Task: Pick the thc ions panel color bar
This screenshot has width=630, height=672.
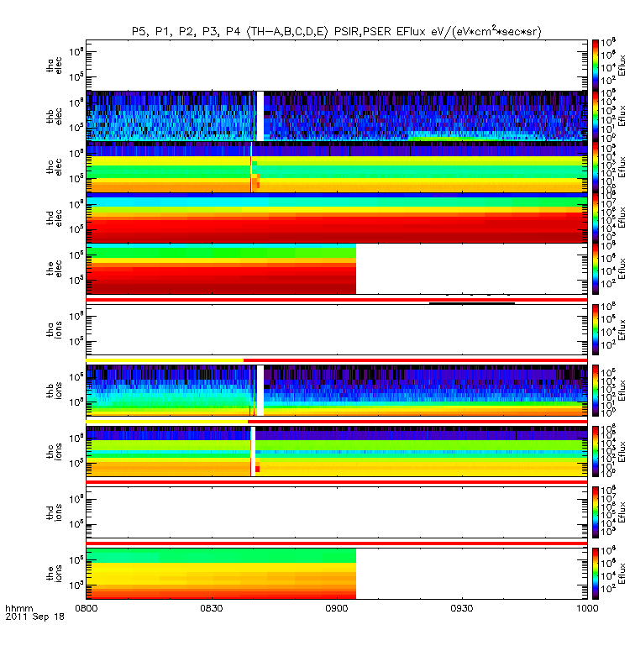Action: [x=596, y=451]
